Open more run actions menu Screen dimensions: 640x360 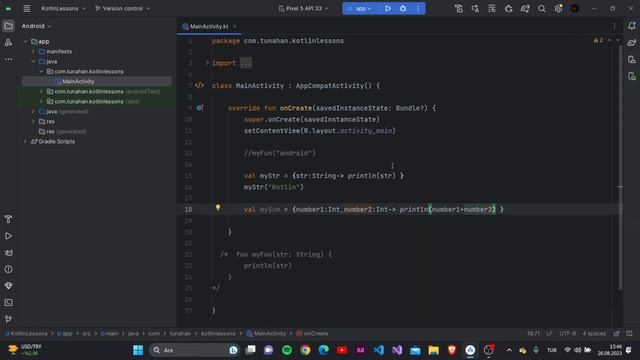point(418,9)
